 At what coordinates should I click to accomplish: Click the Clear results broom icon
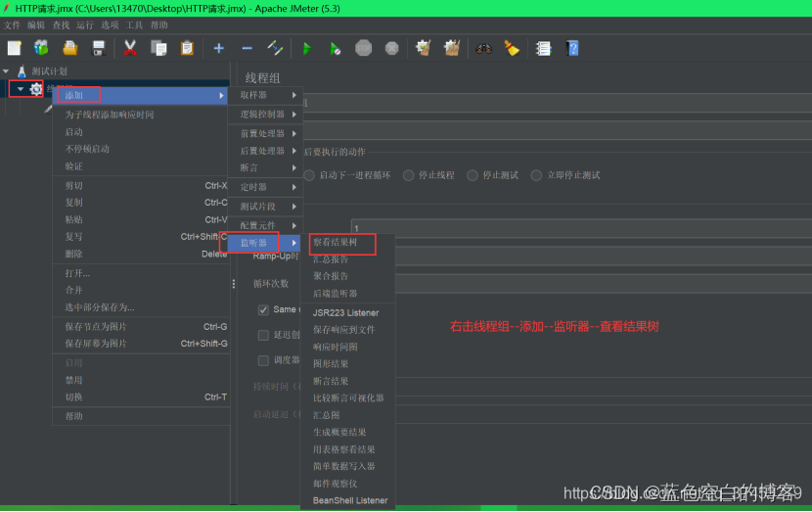(424, 48)
